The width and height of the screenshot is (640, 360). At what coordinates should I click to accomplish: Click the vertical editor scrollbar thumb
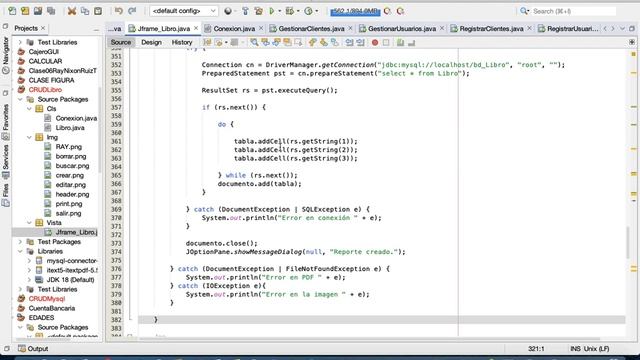click(628, 242)
